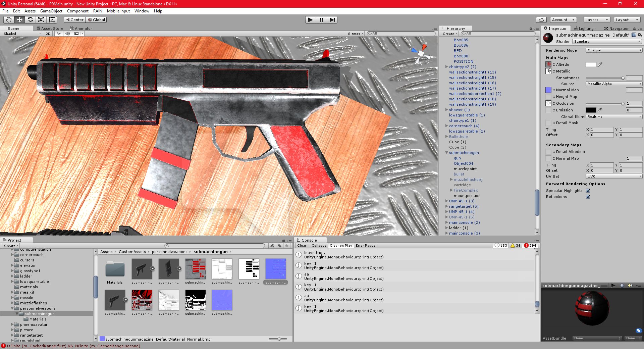Screen dimensions: 644x349
Task: Toggle Global coordinate button
Action: click(x=96, y=20)
